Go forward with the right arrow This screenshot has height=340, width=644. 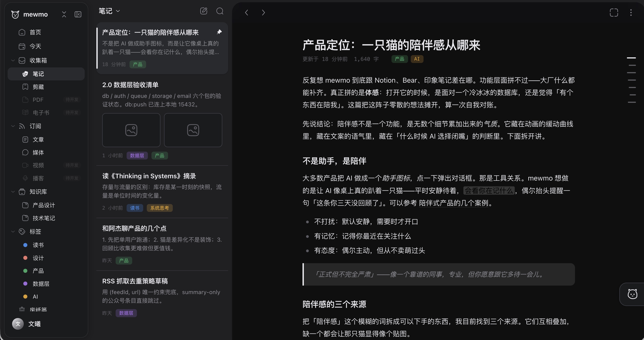pyautogui.click(x=263, y=13)
